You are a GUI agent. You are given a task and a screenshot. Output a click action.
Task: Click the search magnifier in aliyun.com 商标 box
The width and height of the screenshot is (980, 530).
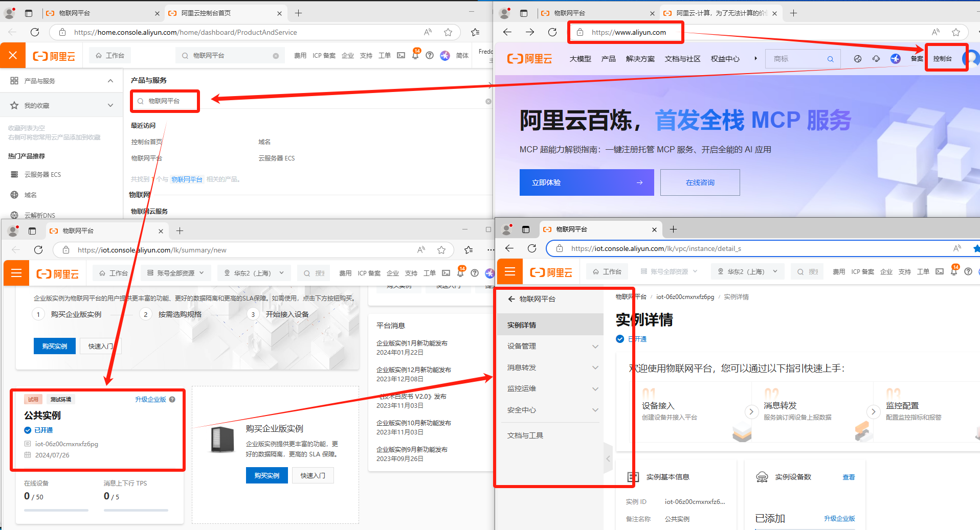(831, 59)
